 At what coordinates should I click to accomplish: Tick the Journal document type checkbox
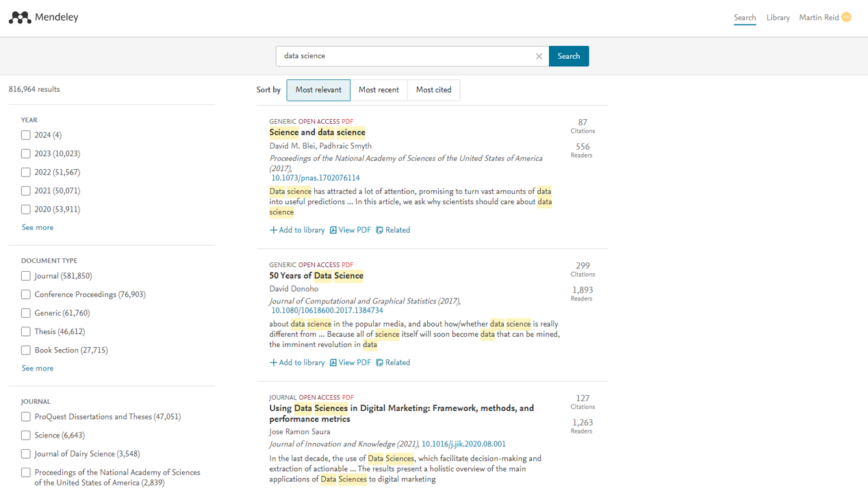point(26,276)
